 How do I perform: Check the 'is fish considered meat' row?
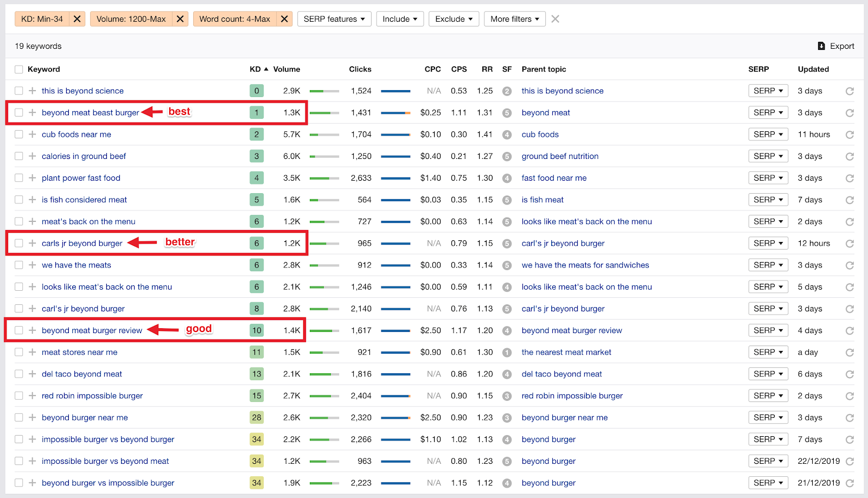click(x=19, y=200)
